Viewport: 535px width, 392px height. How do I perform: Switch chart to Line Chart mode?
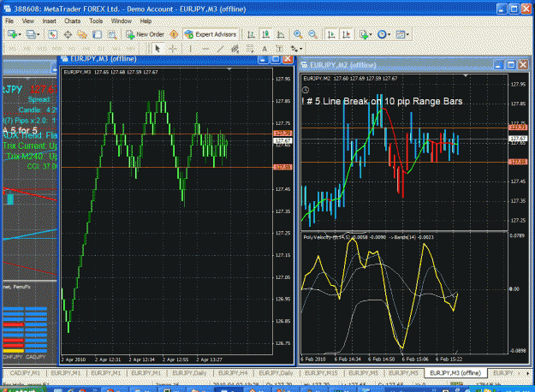[281, 34]
